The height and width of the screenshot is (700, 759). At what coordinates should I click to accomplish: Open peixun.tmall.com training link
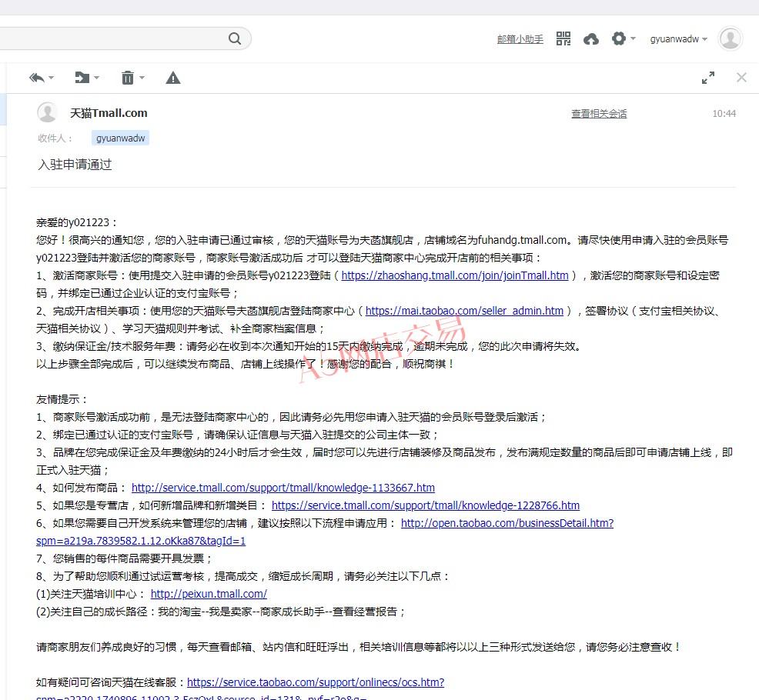point(209,594)
